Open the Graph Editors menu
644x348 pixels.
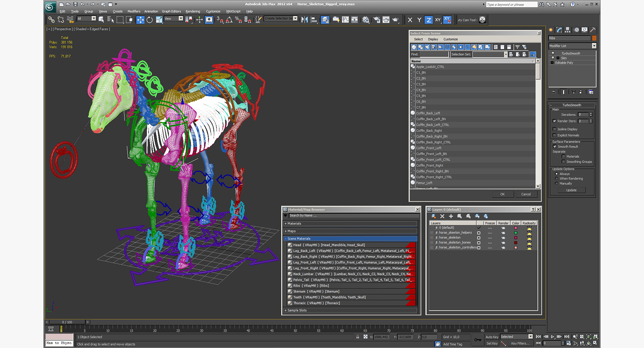171,11
